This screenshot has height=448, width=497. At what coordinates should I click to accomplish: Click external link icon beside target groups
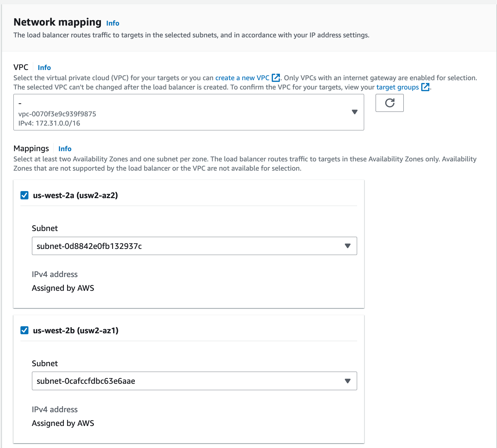[x=425, y=87]
